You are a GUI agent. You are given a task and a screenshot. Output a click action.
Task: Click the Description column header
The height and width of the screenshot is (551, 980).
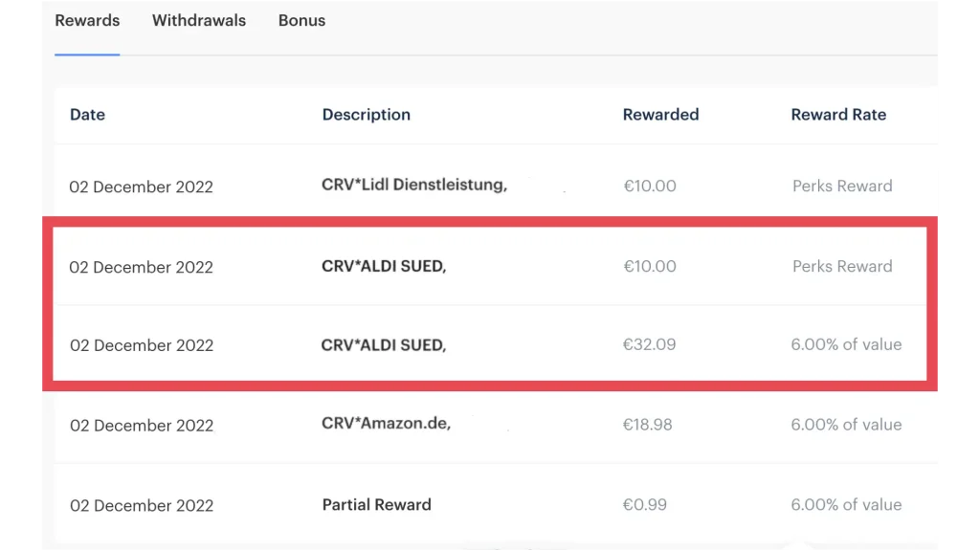tap(366, 115)
